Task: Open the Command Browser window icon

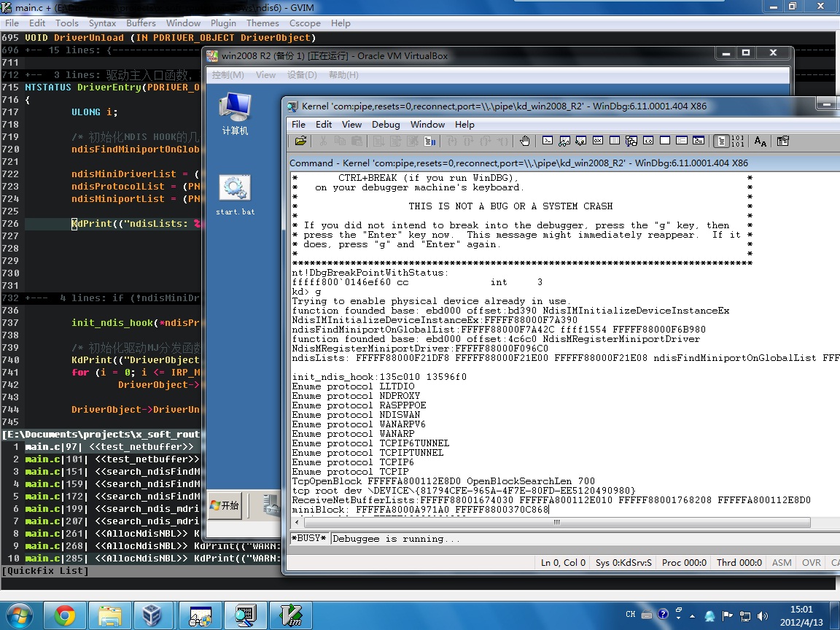Action: pyautogui.click(x=699, y=141)
